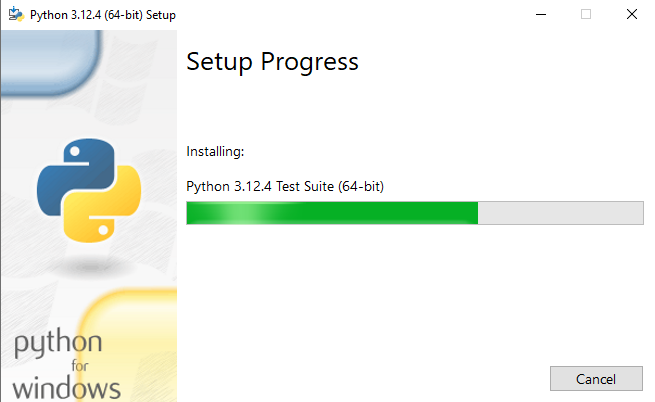Viewport: 655px width, 402px height.
Task: Click the Installing: label
Action: [215, 152]
